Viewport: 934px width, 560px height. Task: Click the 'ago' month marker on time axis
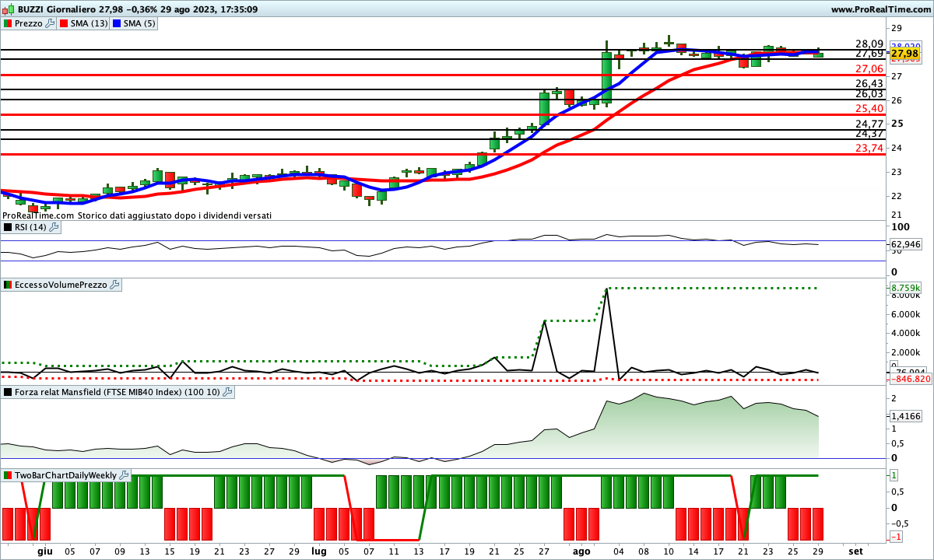click(581, 550)
